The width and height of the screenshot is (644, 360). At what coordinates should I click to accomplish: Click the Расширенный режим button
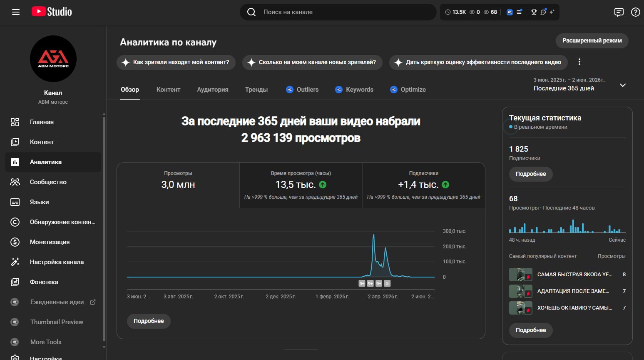[x=592, y=40]
